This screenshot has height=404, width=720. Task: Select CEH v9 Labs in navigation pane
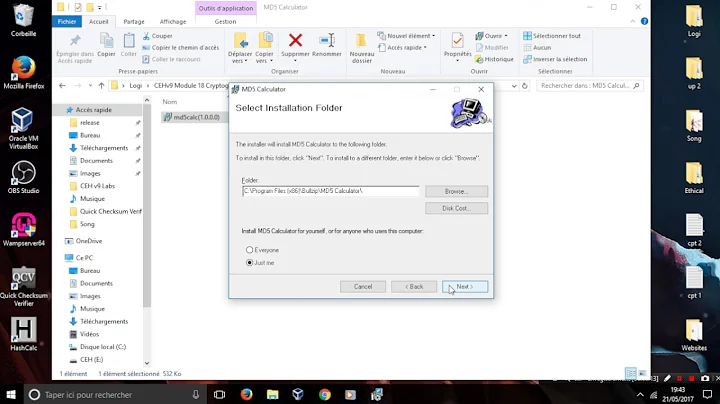tap(97, 186)
